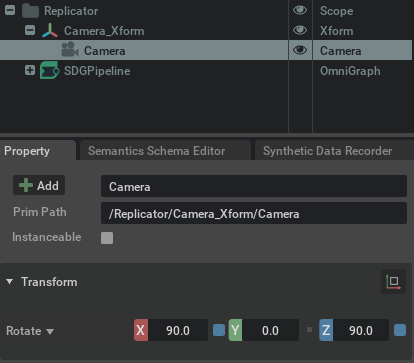Viewport: 414px width, 363px height.
Task: Toggle visibility of Replicator scope
Action: (300, 10)
